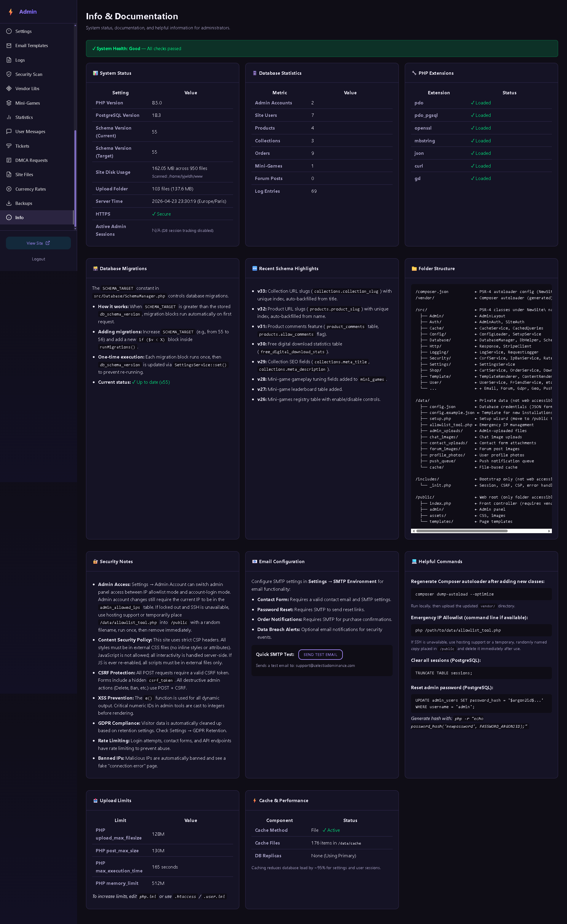Go to the Security Scan page
The image size is (567, 924).
[37, 74]
